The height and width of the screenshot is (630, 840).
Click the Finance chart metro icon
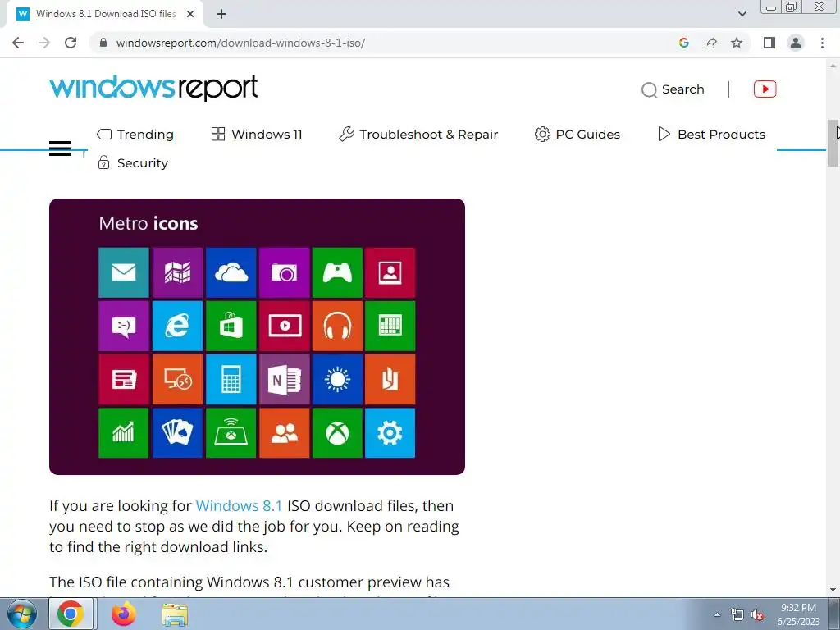point(124,433)
